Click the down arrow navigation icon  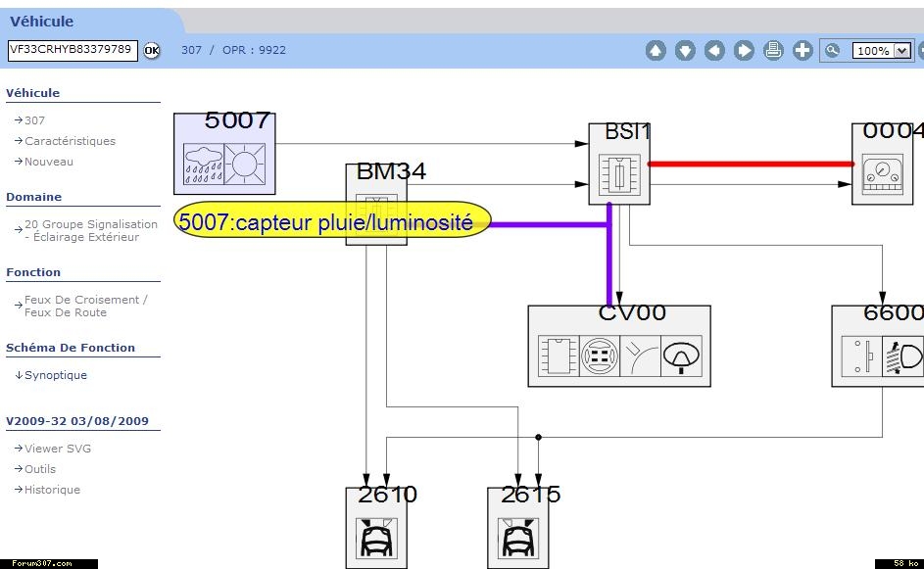tap(685, 51)
